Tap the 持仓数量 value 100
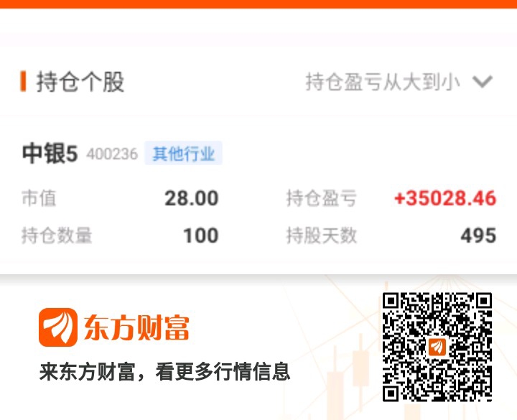 tap(201, 235)
